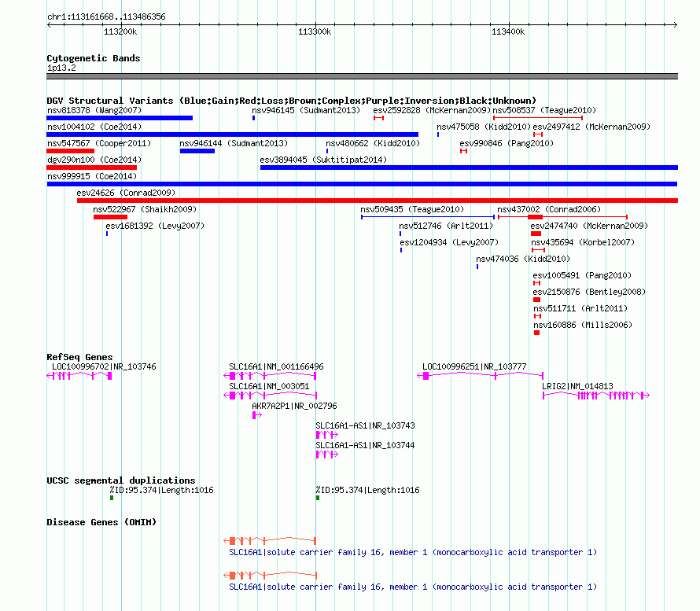Image resolution: width=700 pixels, height=611 pixels.
Task: Open nsv480662 (Kidd2010) variant label
Action: point(373,143)
